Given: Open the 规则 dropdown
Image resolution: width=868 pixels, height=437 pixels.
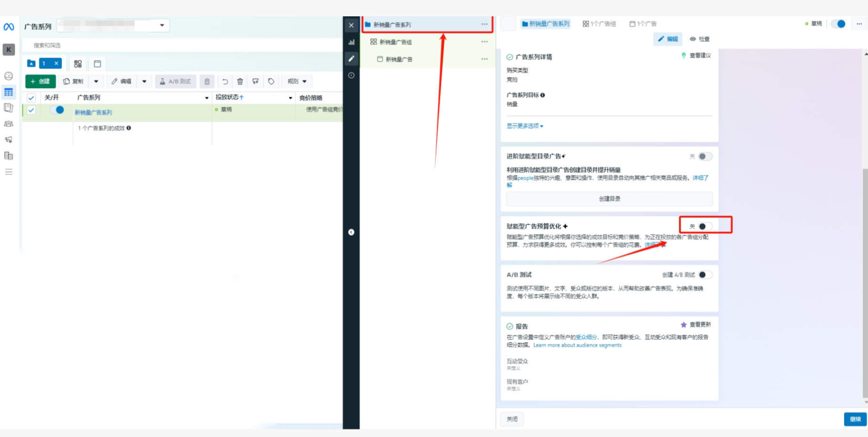Looking at the screenshot, I should 297,82.
